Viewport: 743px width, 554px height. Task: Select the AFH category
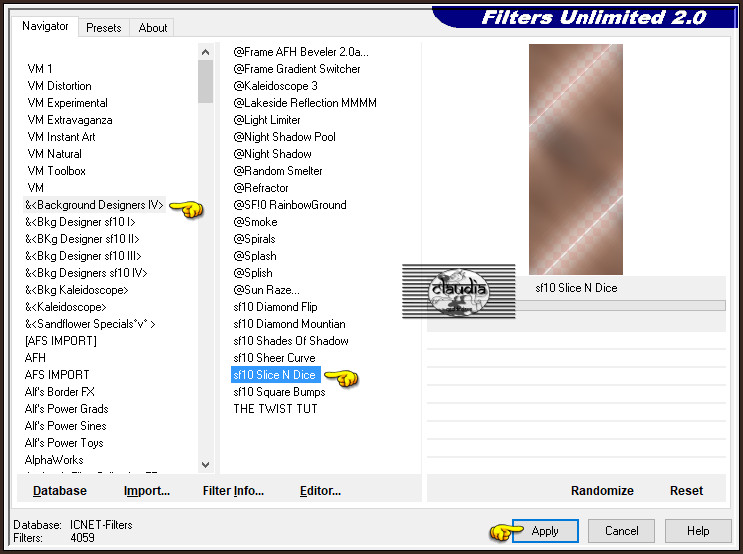[x=35, y=358]
